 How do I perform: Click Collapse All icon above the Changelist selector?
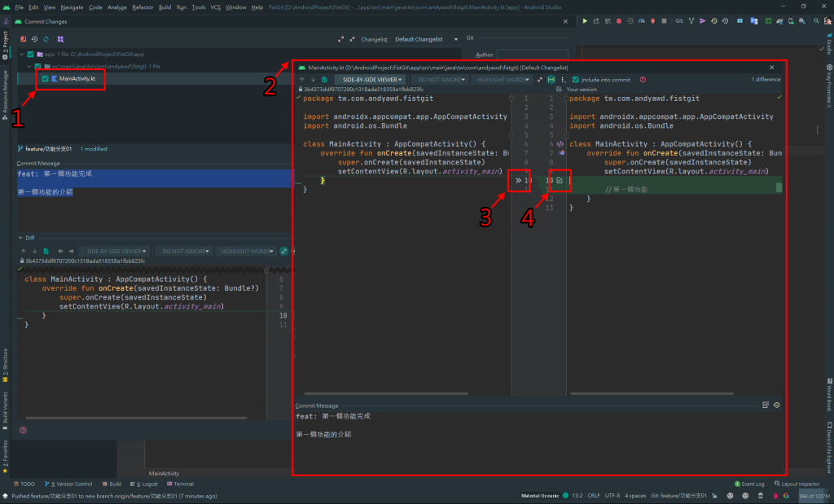pyautogui.click(x=352, y=39)
